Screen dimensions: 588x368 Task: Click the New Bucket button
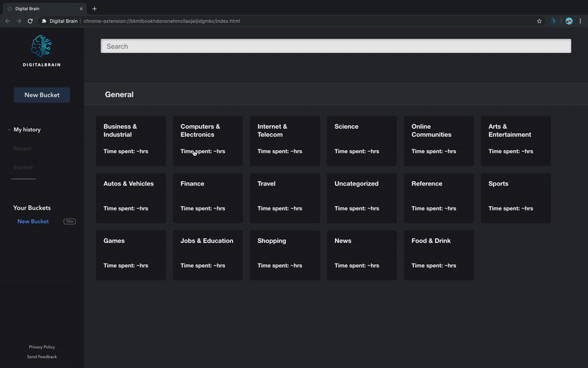pyautogui.click(x=42, y=95)
